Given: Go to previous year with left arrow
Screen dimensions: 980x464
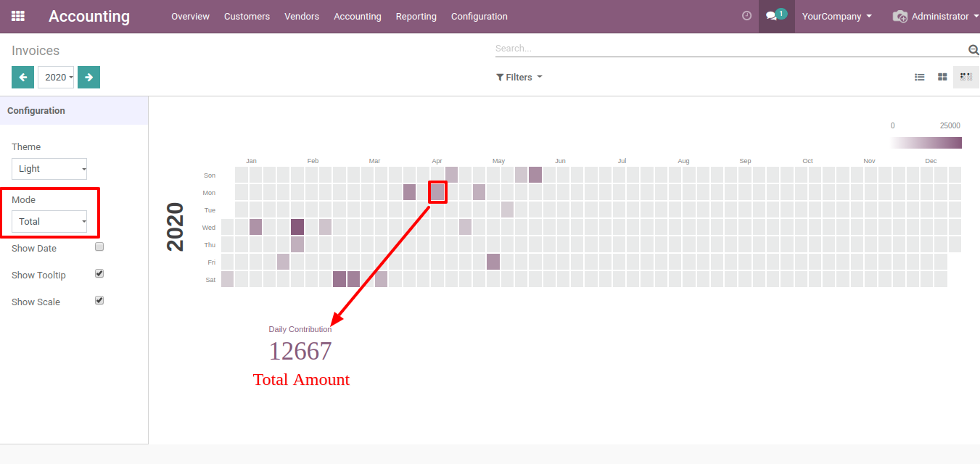Looking at the screenshot, I should pyautogui.click(x=22, y=77).
